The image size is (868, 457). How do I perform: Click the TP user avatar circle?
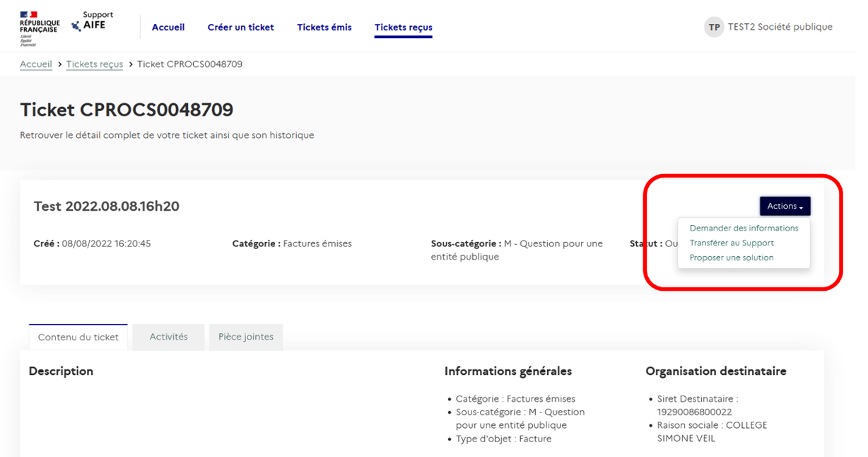click(x=715, y=26)
